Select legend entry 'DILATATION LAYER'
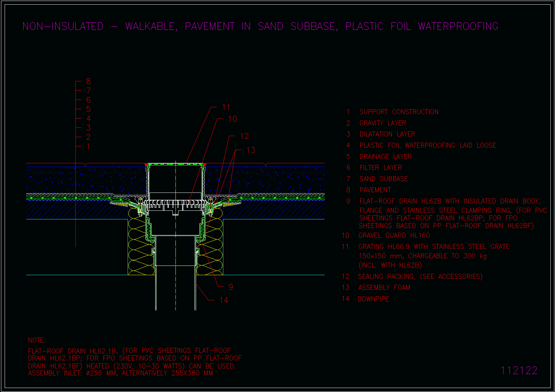 [x=387, y=134]
